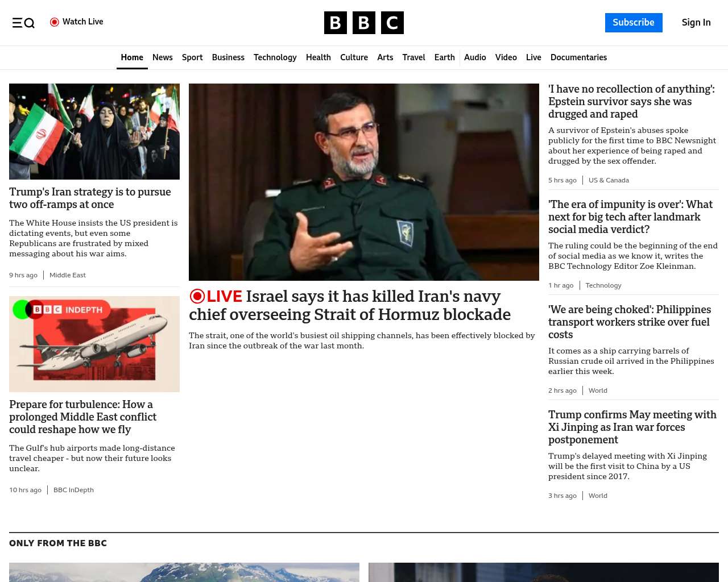Open the Trump Xi Jinping meeting headline
The height and width of the screenshot is (582, 728).
[x=632, y=427]
